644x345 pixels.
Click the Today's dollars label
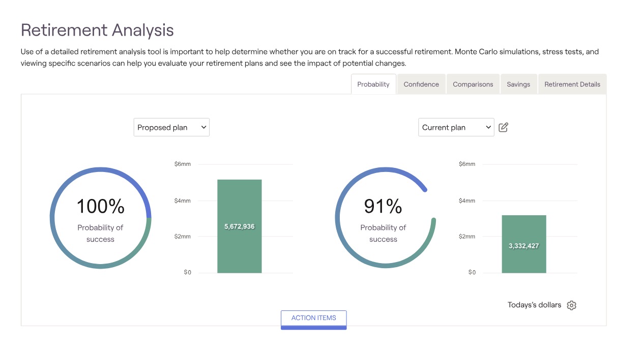(534, 305)
